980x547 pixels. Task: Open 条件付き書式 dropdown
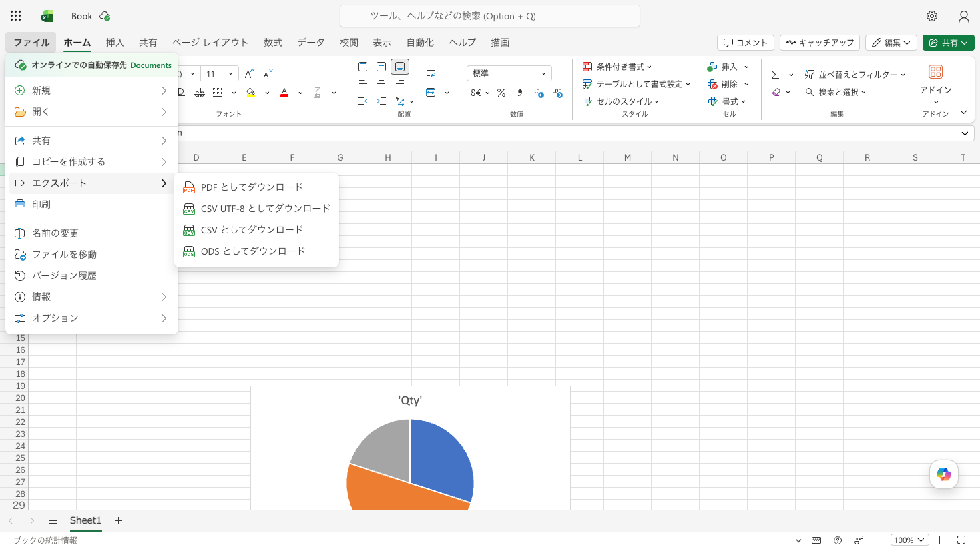point(617,67)
